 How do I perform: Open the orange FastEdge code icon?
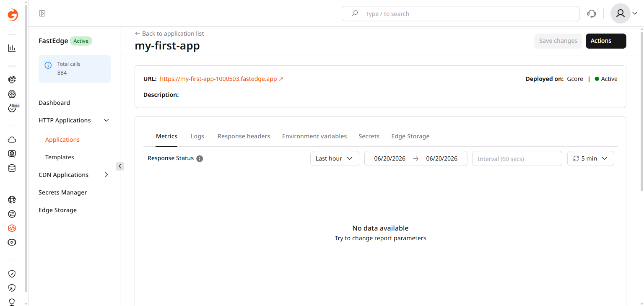point(12,228)
